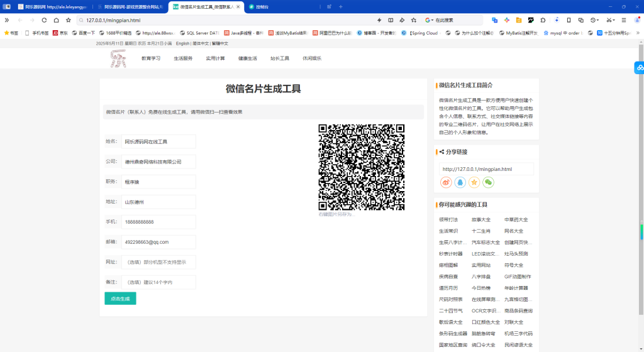Switch to 阿乐源码网 http://ale tab

52,7
